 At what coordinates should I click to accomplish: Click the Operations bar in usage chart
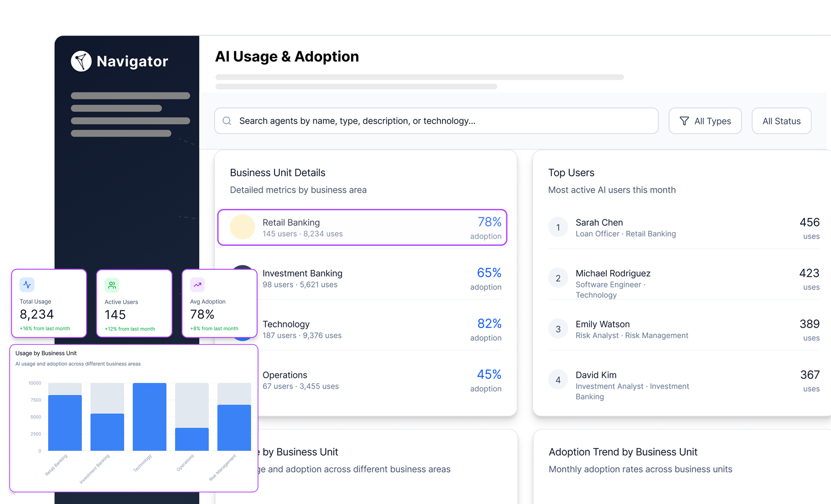coord(192,439)
